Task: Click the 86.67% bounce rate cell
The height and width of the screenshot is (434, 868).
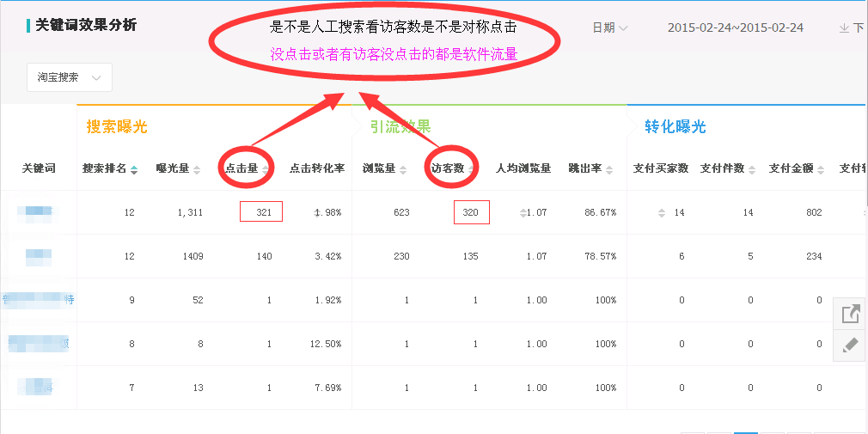Action: point(600,212)
